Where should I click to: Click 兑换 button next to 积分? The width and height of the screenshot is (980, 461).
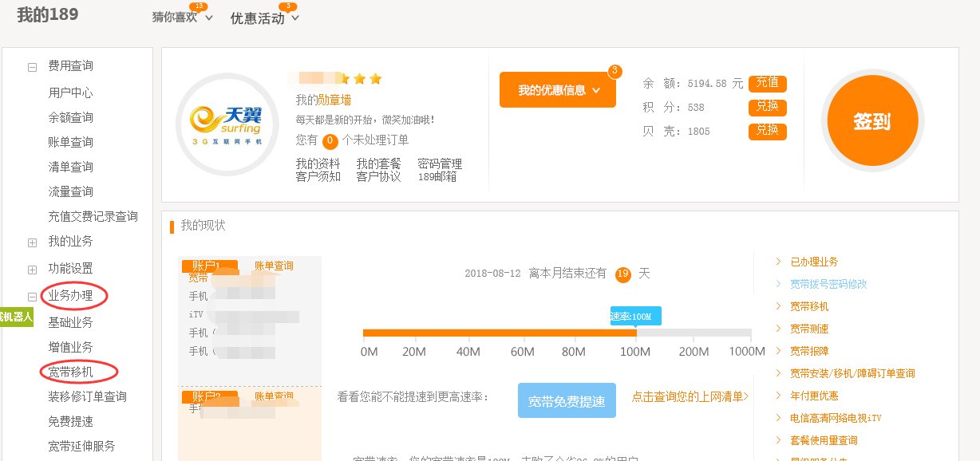(767, 107)
